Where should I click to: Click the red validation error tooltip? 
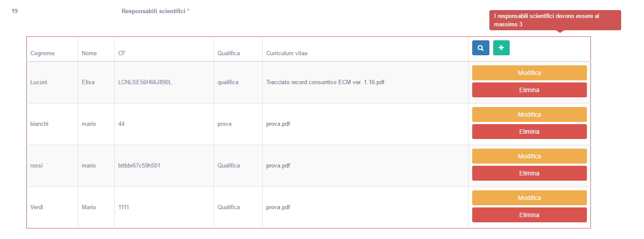pos(555,20)
